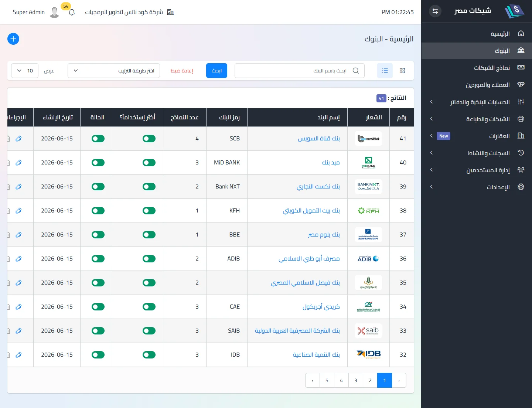Viewport: 532px width, 408px height.
Task: Click the ADIB bank logo thumbnail
Action: [x=368, y=259]
